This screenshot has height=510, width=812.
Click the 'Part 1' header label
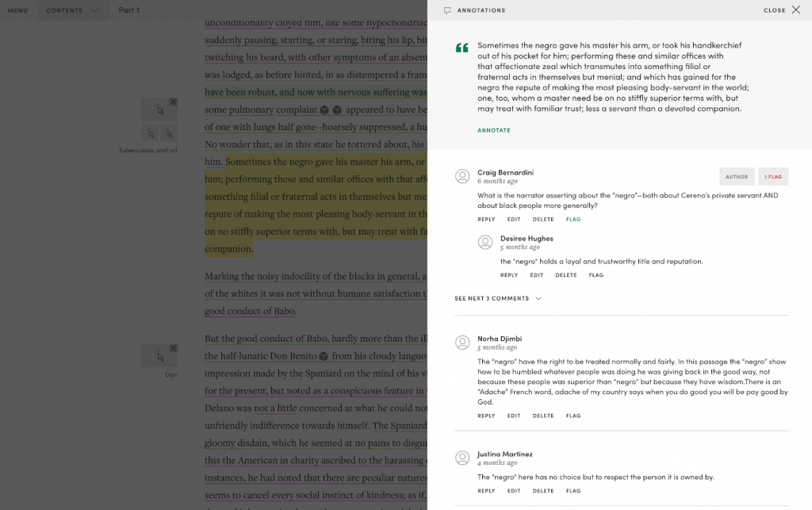tap(129, 10)
